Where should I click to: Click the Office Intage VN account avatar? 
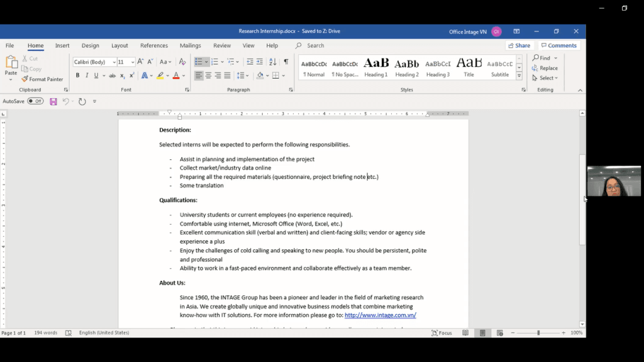496,31
